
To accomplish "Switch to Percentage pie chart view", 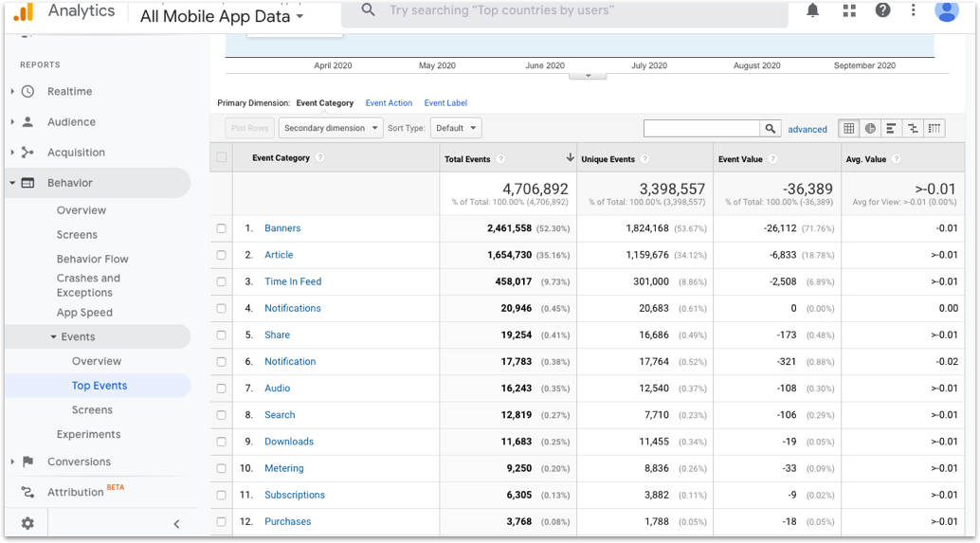I will [x=870, y=128].
